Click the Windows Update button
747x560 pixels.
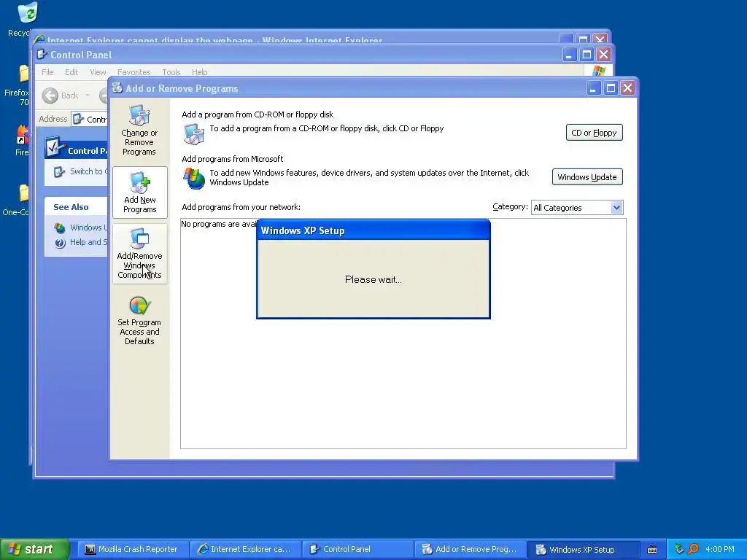click(587, 177)
